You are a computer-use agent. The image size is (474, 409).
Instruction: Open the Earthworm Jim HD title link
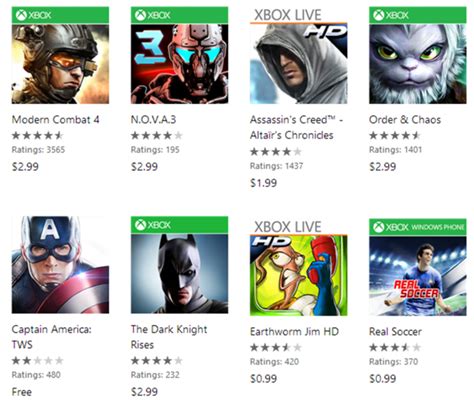point(295,332)
